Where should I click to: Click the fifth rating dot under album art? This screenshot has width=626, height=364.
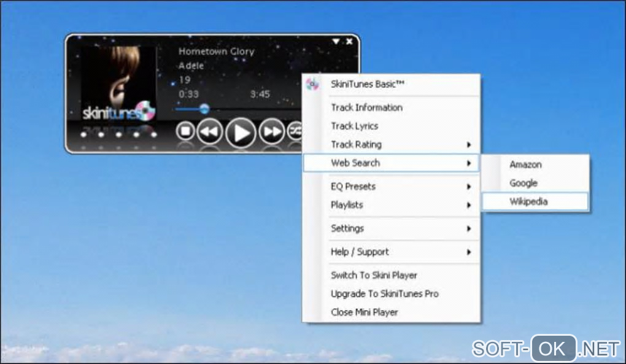click(153, 135)
